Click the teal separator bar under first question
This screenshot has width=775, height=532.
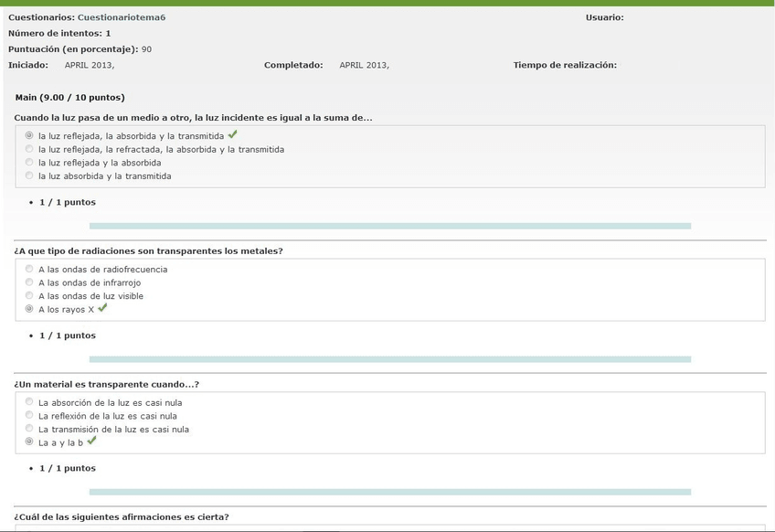389,226
